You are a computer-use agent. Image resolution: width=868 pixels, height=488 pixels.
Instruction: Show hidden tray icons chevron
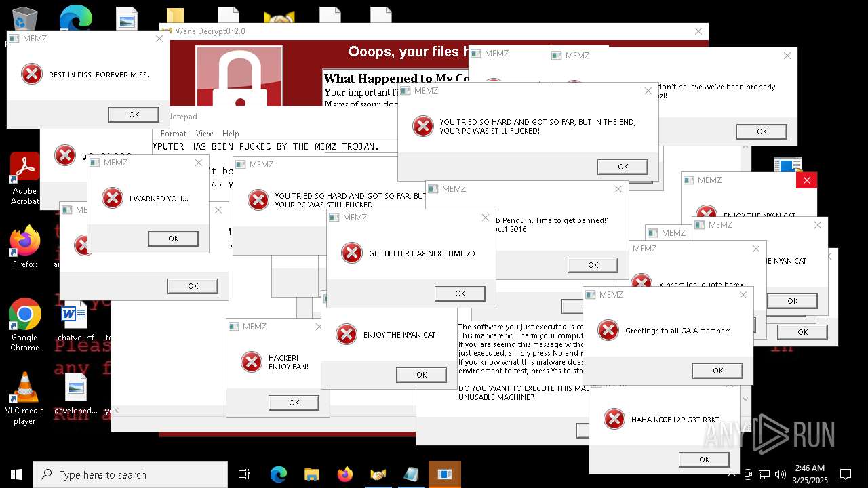point(732,474)
